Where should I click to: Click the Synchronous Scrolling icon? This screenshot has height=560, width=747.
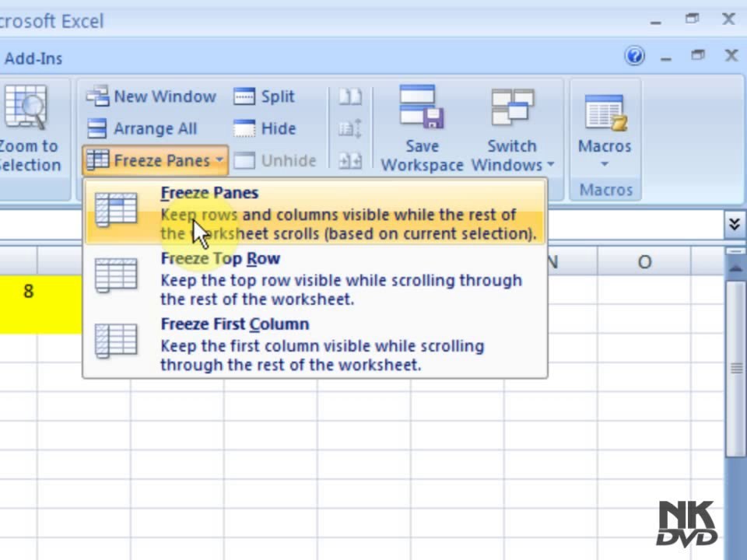pos(350,128)
